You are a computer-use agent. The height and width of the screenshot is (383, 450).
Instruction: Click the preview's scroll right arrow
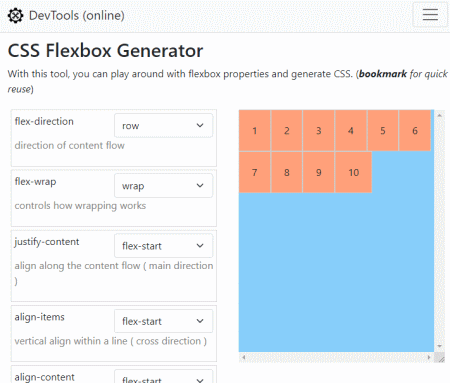[x=429, y=357]
